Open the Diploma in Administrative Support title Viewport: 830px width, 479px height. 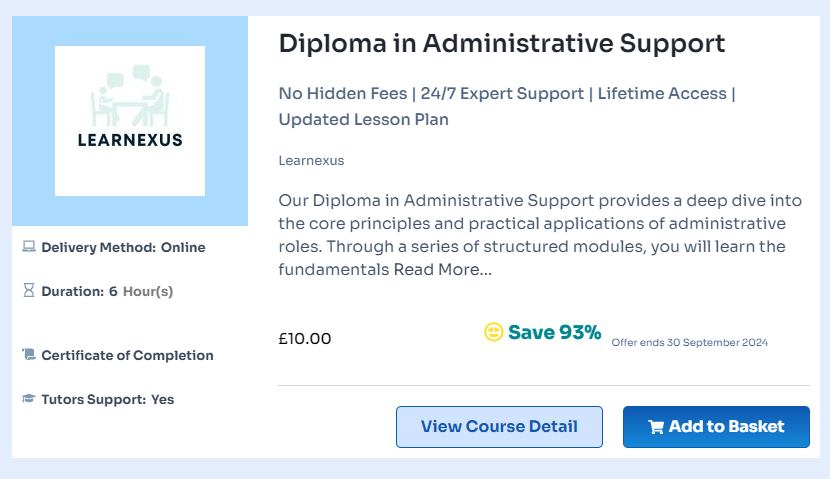[x=502, y=43]
